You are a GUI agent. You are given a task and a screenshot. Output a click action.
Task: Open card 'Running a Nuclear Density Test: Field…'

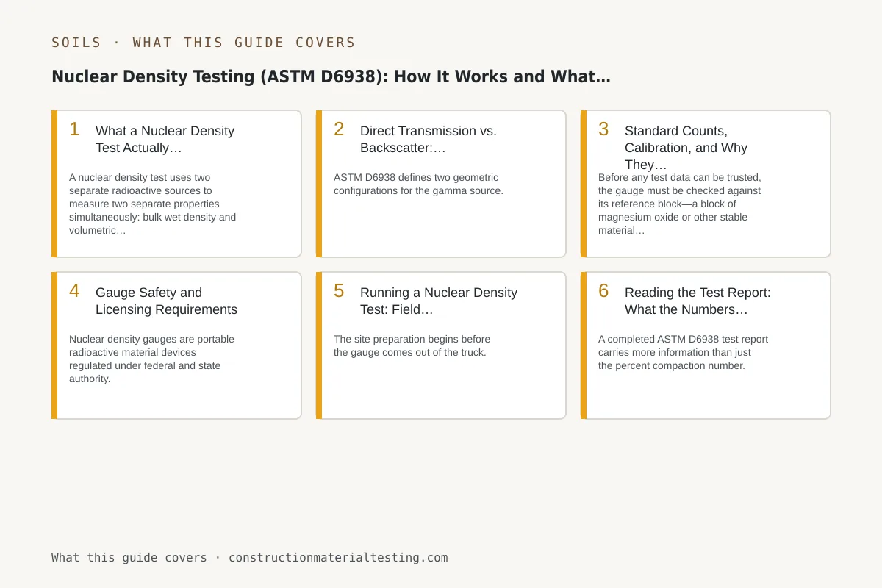point(441,345)
